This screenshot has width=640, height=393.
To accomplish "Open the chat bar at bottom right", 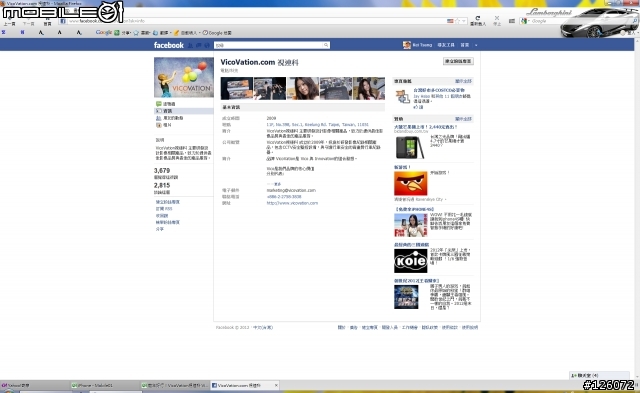I will tap(599, 375).
